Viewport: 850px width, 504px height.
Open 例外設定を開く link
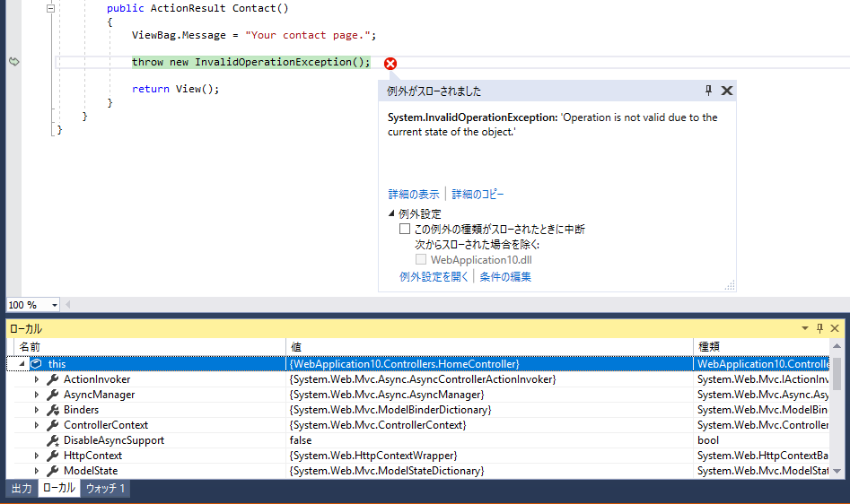(434, 276)
